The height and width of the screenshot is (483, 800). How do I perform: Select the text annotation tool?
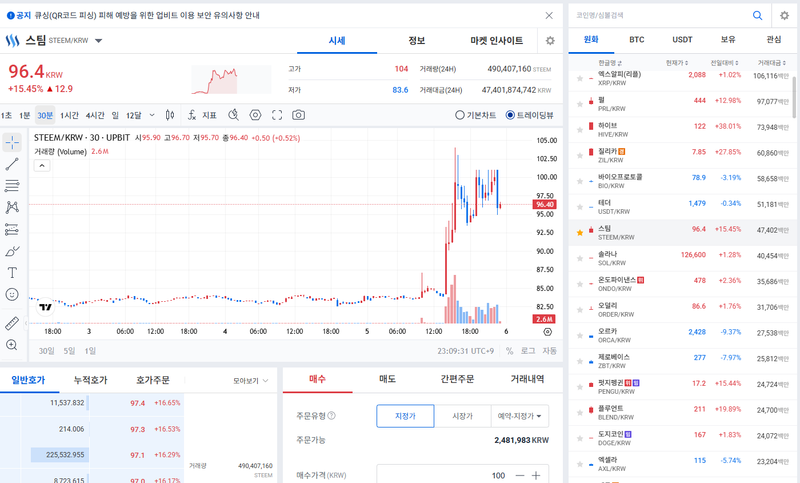[12, 273]
